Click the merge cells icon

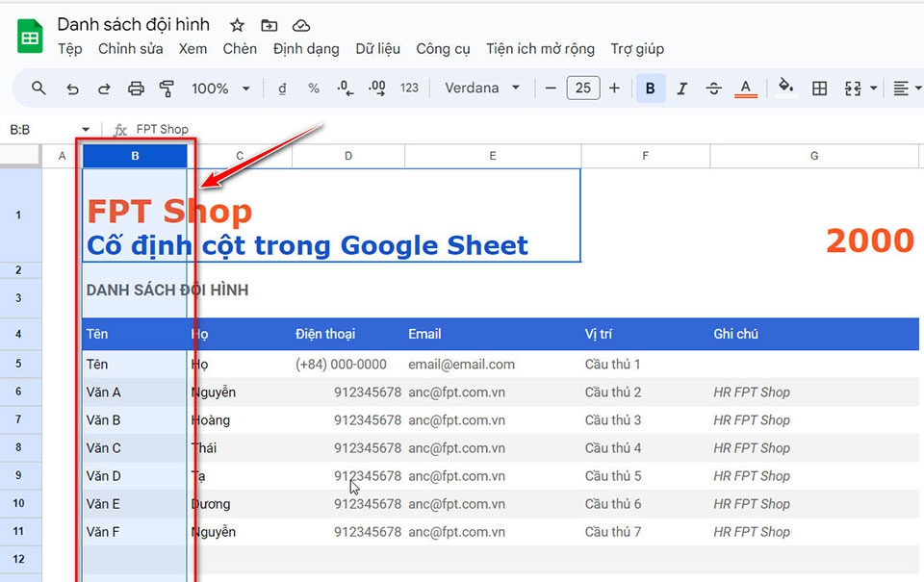(x=852, y=89)
